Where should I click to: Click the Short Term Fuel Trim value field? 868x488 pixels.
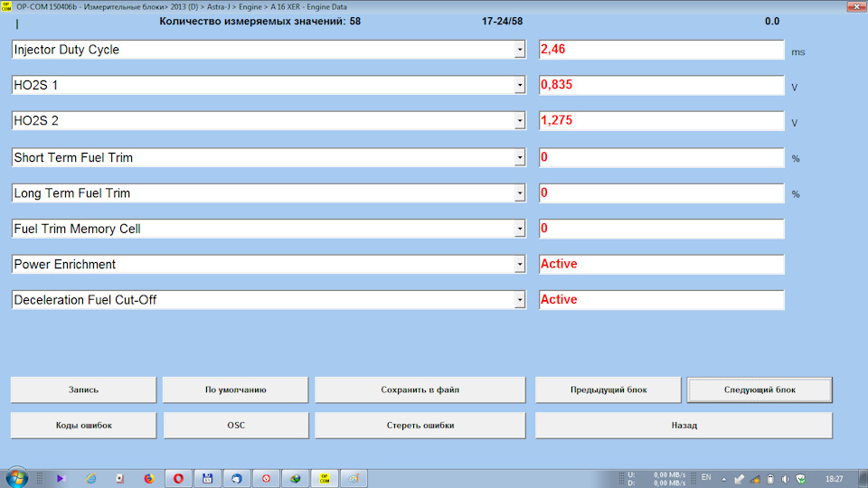[x=662, y=157]
